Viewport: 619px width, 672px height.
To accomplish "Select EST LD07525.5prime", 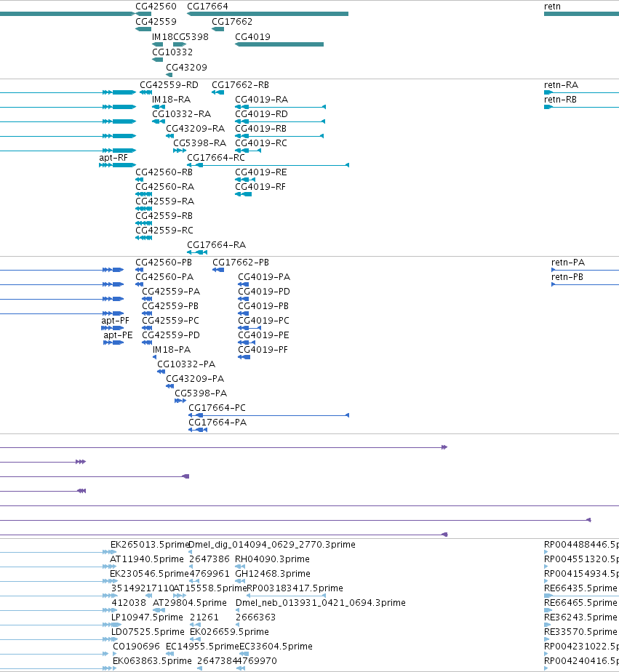I will (x=148, y=632).
